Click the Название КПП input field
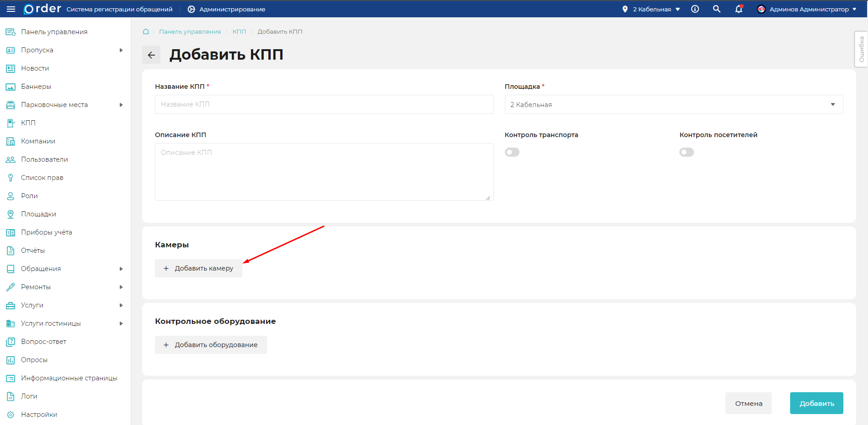868x425 pixels. click(x=324, y=104)
